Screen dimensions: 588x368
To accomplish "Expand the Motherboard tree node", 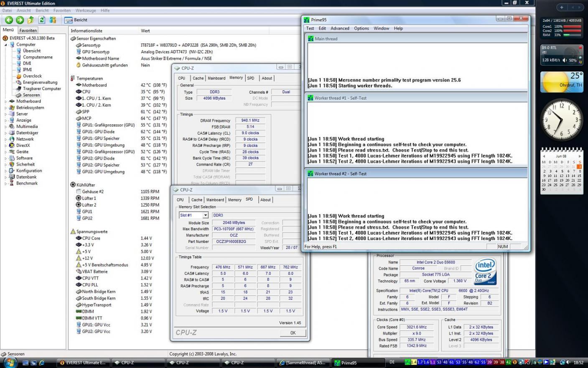I will point(6,102).
